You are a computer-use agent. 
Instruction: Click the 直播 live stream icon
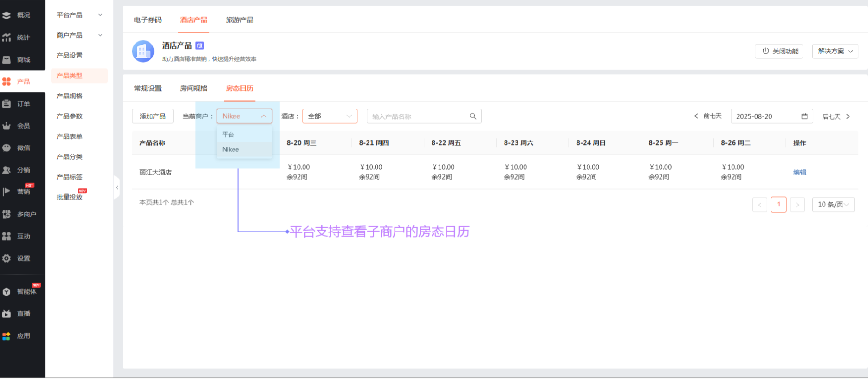point(6,314)
